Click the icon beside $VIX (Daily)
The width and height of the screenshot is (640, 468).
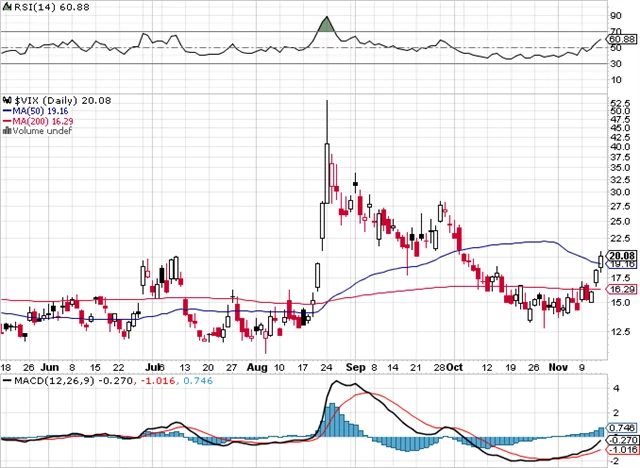[4, 99]
